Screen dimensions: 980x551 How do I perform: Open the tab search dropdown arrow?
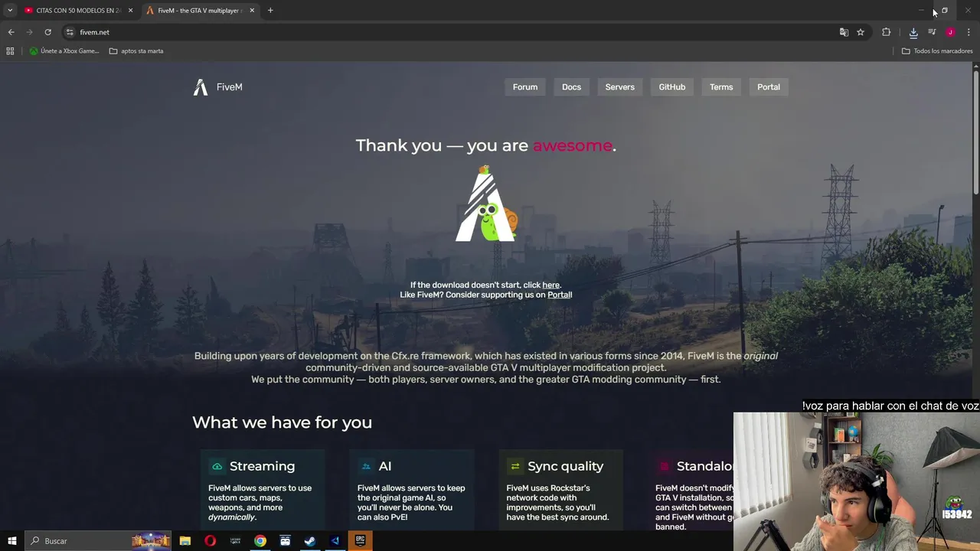coord(10,11)
